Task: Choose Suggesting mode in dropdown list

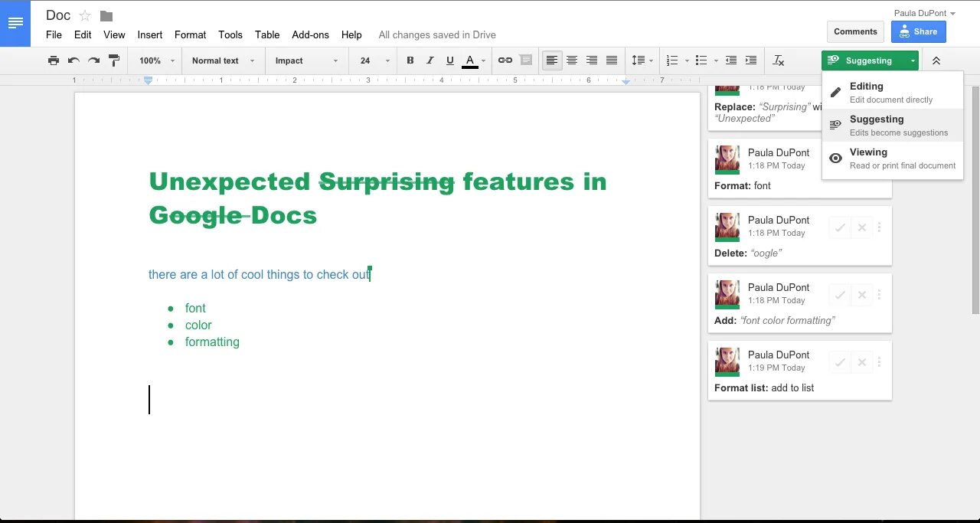Action: tap(892, 125)
